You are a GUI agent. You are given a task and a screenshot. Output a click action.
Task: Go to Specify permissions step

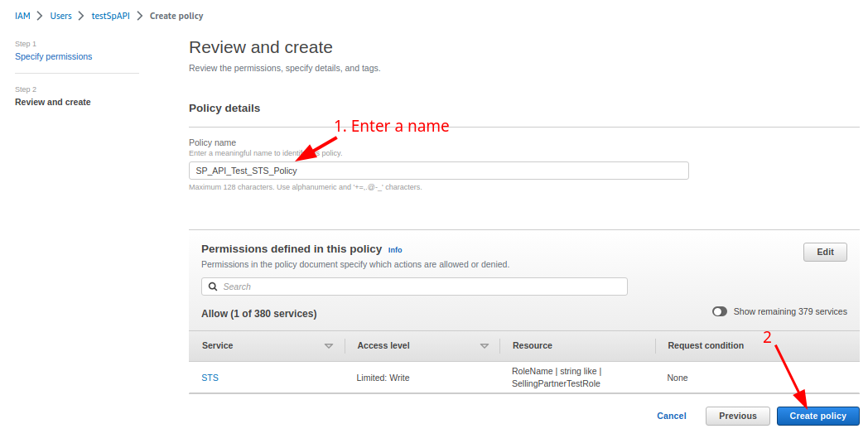[x=54, y=56]
